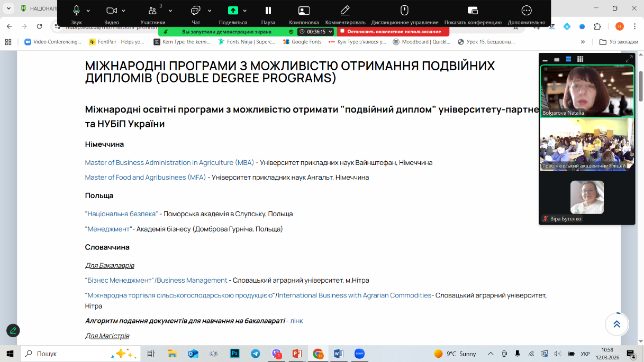Open Telegram from the taskbar
644x362 pixels.
pyautogui.click(x=256, y=354)
